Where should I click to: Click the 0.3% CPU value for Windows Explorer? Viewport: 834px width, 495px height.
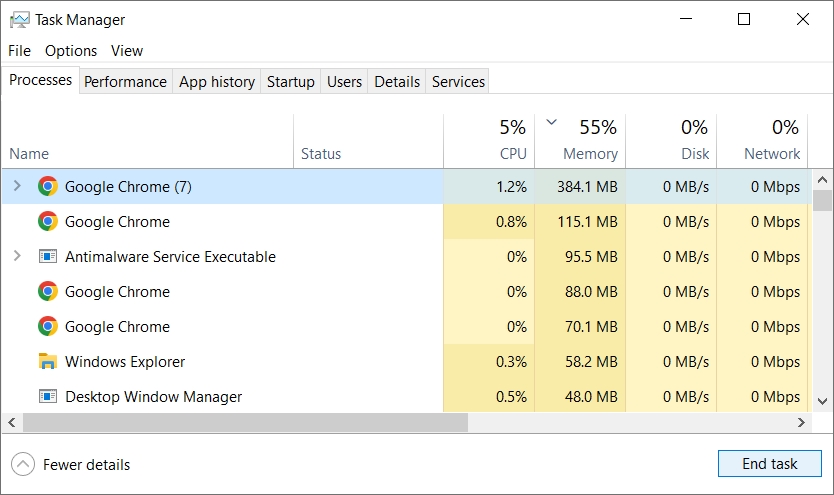pos(511,362)
